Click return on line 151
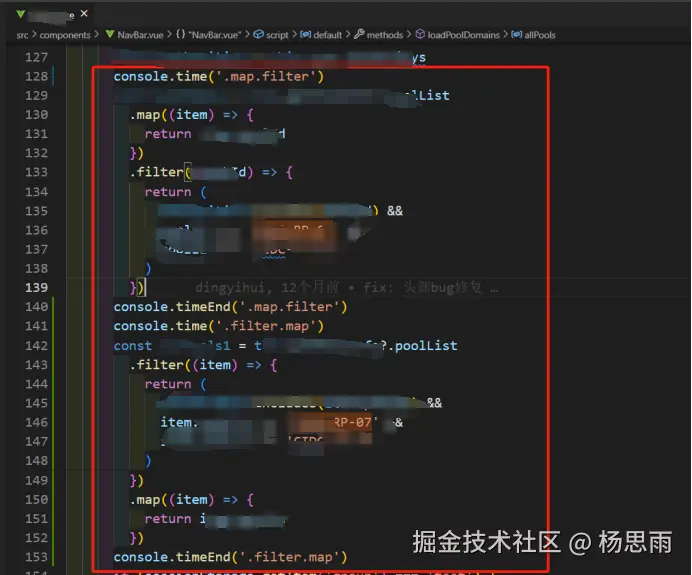Screen dimensions: 692x575 point(168,519)
